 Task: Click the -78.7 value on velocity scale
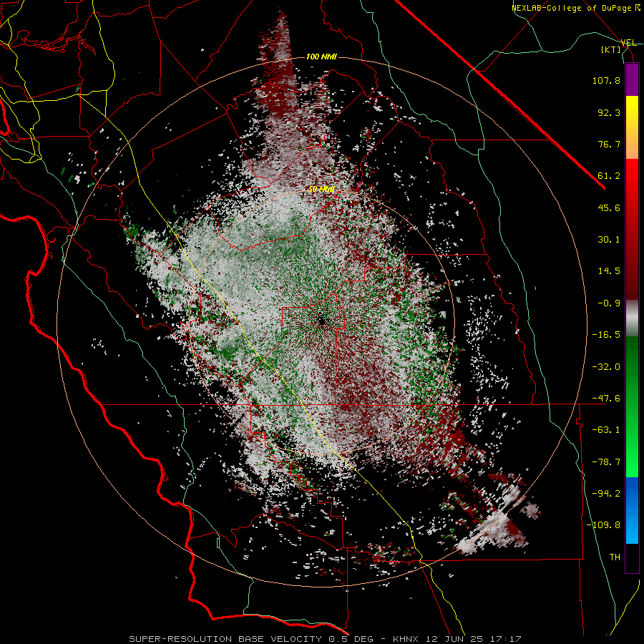pos(606,462)
